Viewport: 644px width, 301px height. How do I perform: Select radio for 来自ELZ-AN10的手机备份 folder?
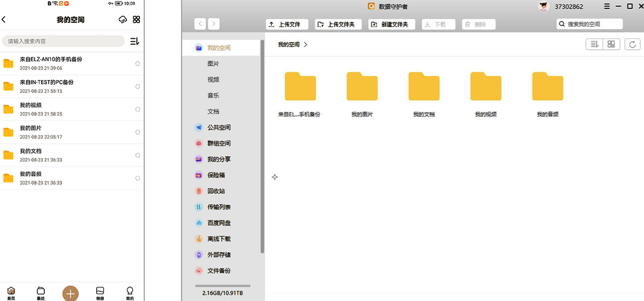click(x=138, y=64)
